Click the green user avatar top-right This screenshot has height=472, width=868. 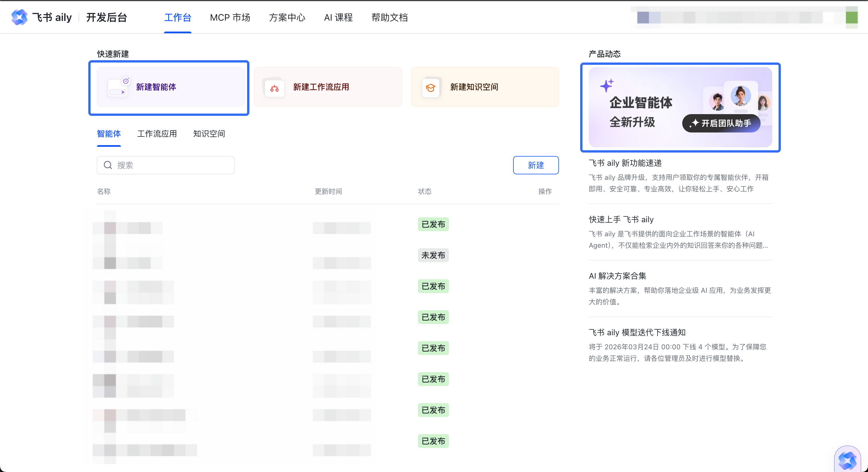[x=851, y=17]
